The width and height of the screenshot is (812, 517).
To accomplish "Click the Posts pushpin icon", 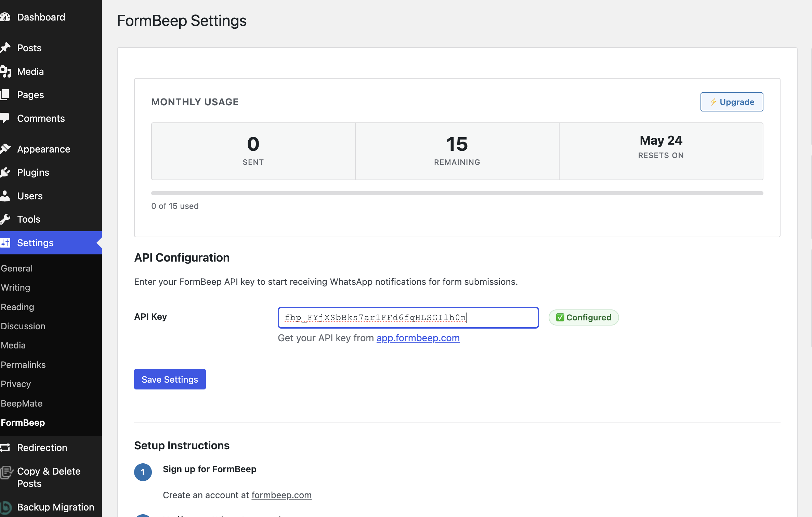I will [5, 48].
